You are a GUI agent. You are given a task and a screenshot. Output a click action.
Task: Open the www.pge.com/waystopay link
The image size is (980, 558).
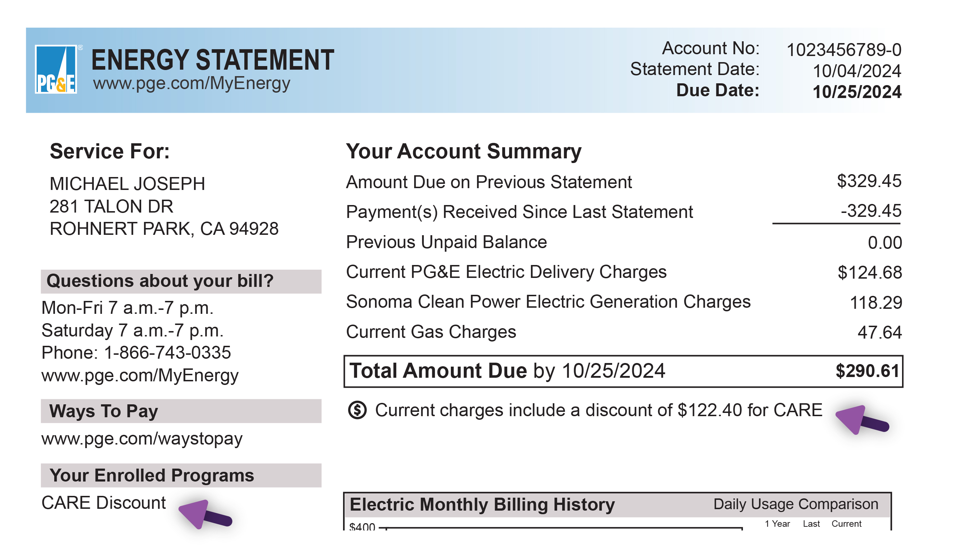[x=142, y=438]
